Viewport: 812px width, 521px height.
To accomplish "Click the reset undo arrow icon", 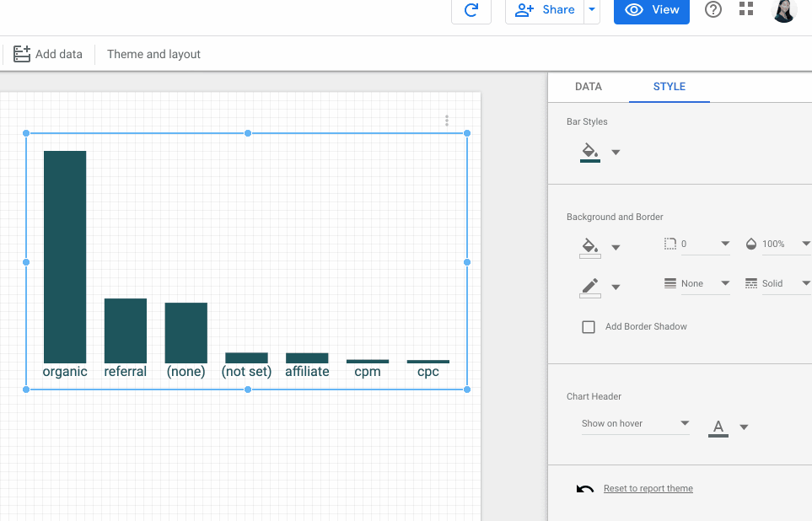I will point(584,489).
